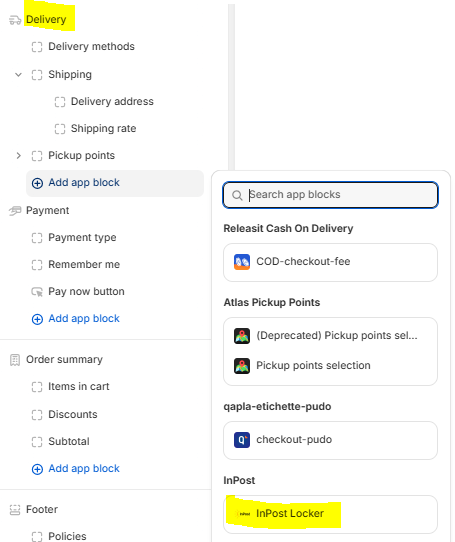Click the Order summary receipt icon
Screen dimensions: 455x542
pos(15,360)
